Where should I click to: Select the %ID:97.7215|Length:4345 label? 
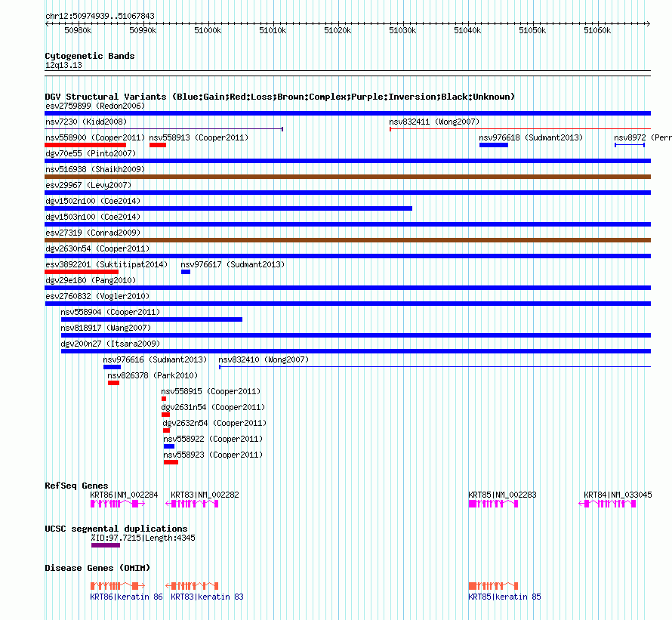point(143,538)
